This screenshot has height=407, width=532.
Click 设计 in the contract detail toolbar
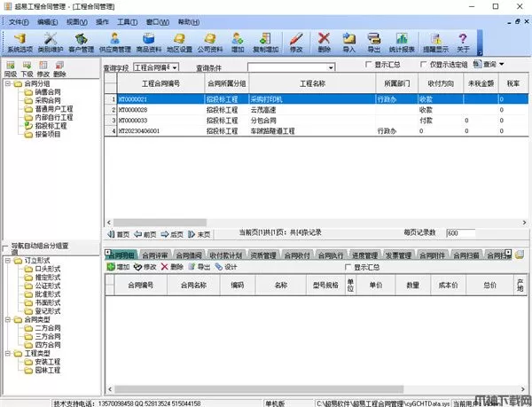[x=226, y=267]
